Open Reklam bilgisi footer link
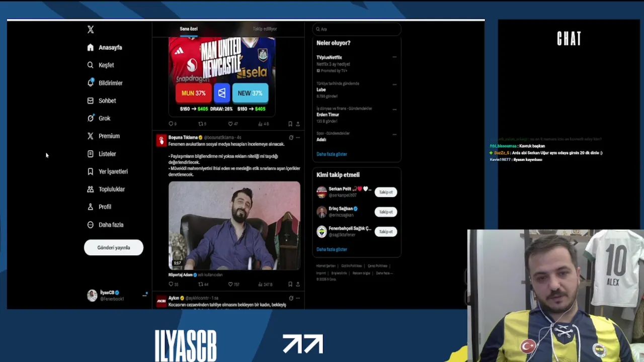 (361, 273)
